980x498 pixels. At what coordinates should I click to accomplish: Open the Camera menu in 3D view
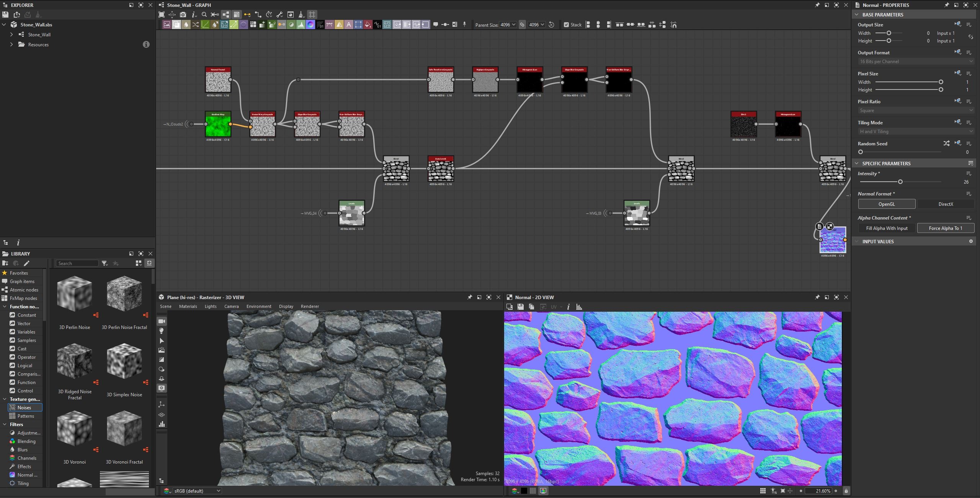pyautogui.click(x=232, y=306)
